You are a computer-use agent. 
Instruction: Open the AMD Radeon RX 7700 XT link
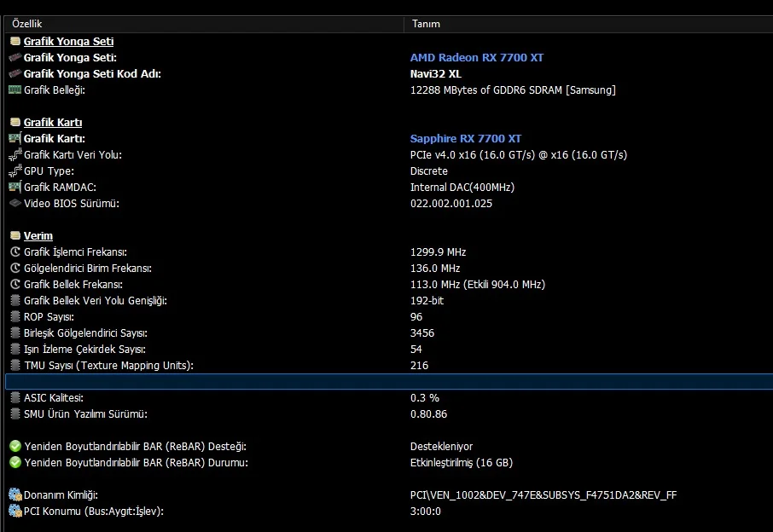tap(477, 58)
